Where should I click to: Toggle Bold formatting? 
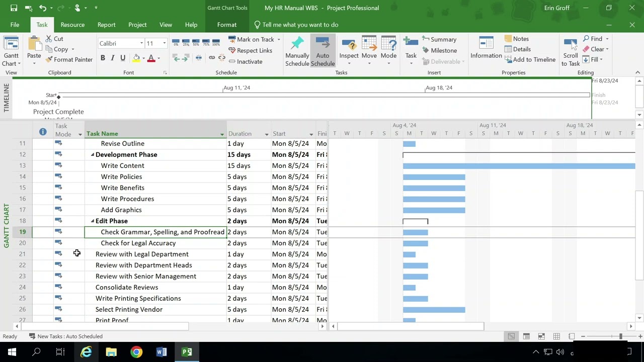103,58
